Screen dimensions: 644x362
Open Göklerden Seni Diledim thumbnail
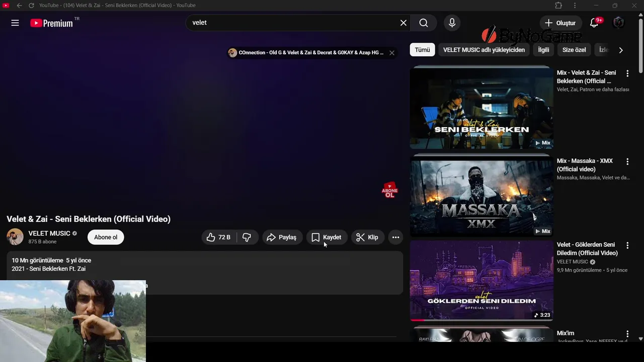coord(481,281)
